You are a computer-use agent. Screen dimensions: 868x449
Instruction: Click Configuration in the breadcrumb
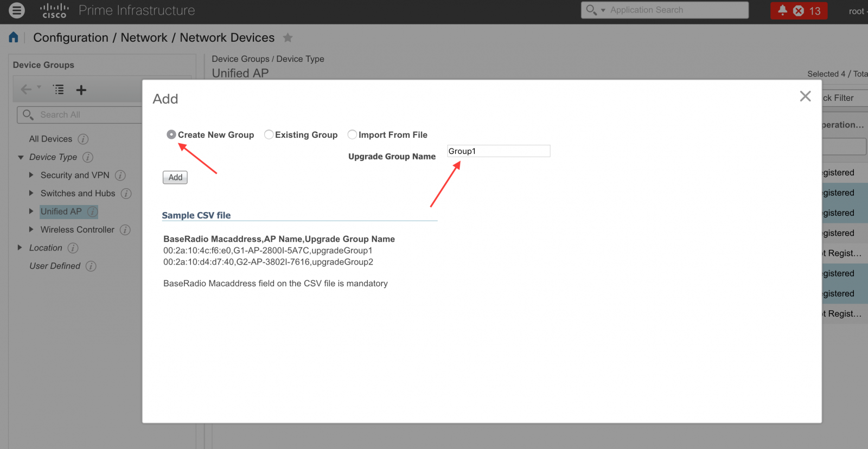[71, 37]
